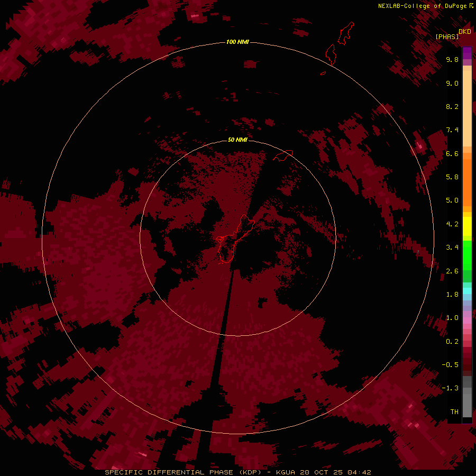Click the 04:42 timestamp
Image resolution: width=476 pixels, height=476 pixels.
pos(360,472)
